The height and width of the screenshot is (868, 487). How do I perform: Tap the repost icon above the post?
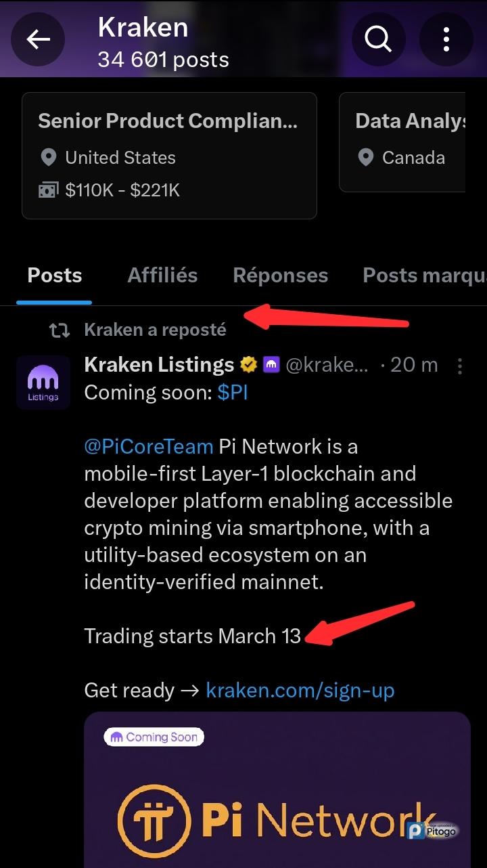pos(60,330)
